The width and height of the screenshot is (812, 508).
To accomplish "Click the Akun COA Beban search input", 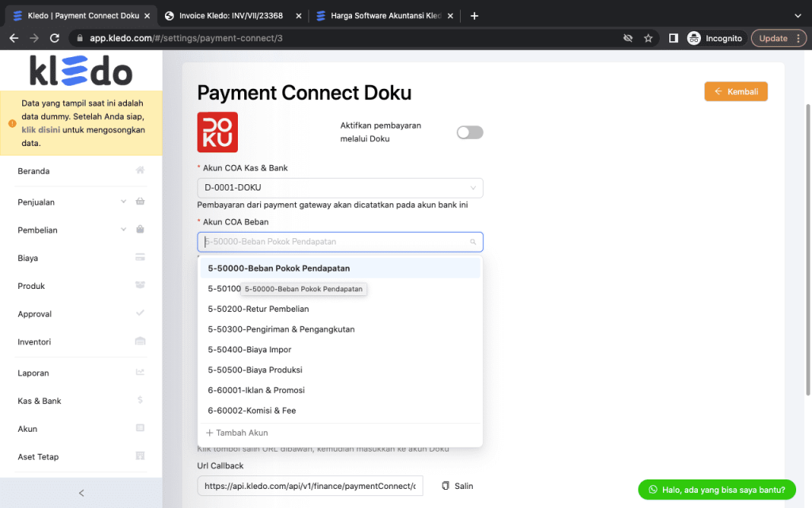I will pos(340,242).
